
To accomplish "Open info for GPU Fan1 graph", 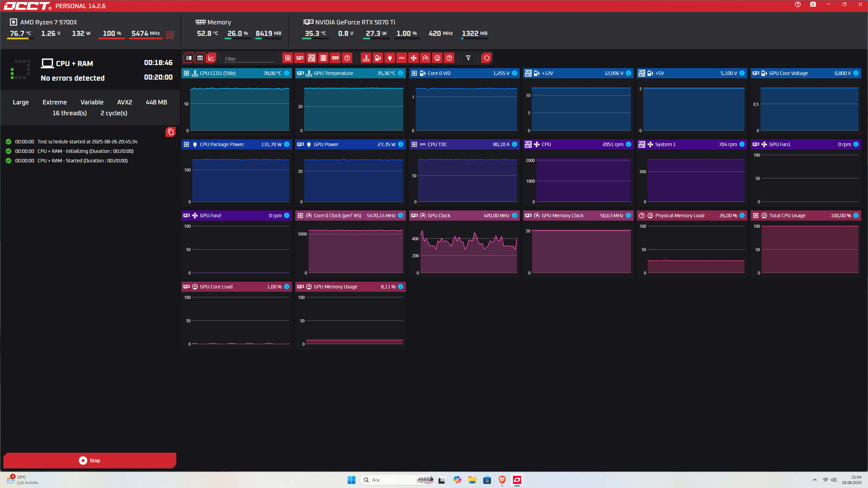I will tap(856, 144).
